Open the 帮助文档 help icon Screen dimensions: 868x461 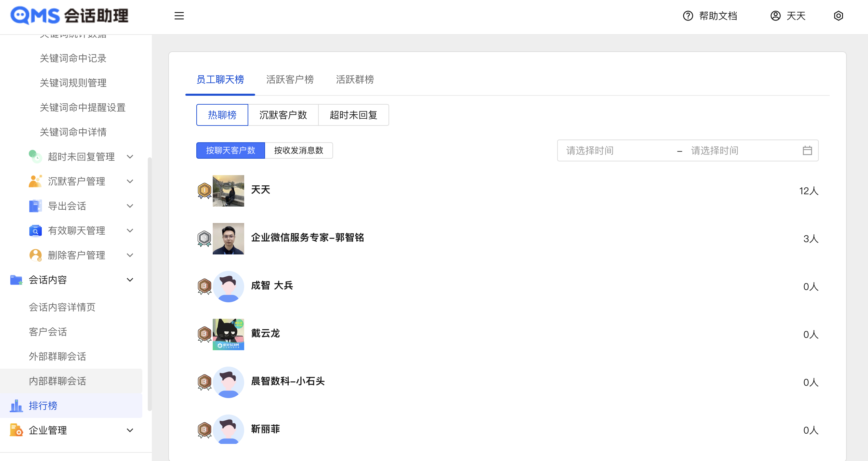pos(688,16)
